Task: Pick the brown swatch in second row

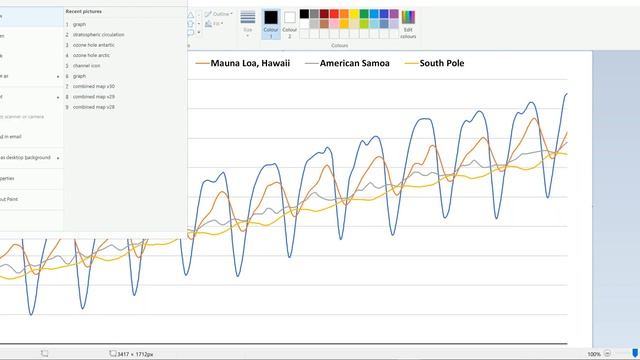Action: (x=324, y=24)
